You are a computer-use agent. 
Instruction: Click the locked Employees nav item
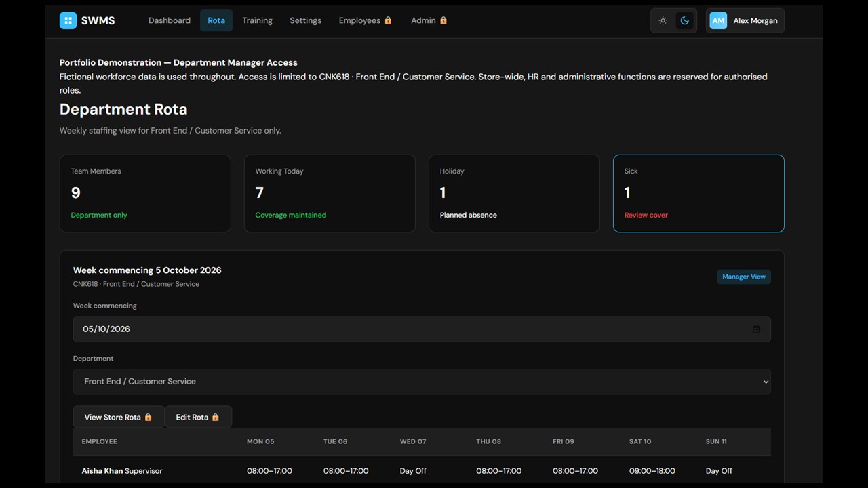click(x=366, y=20)
